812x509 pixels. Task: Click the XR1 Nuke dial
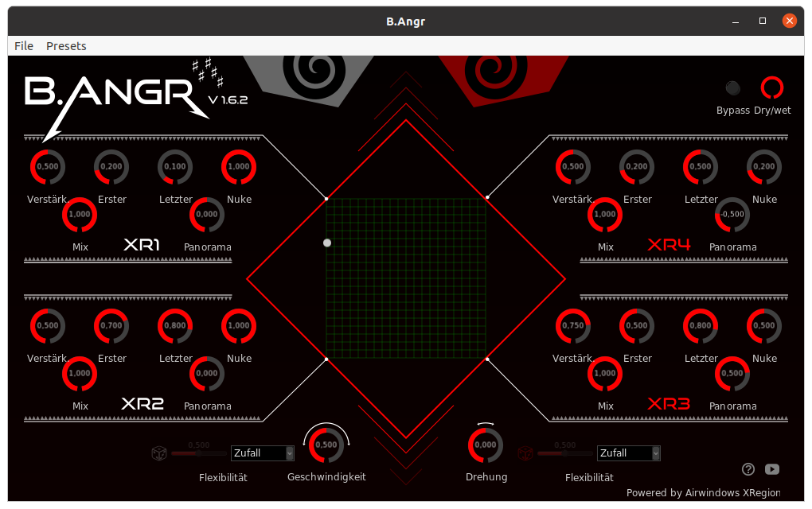point(239,167)
